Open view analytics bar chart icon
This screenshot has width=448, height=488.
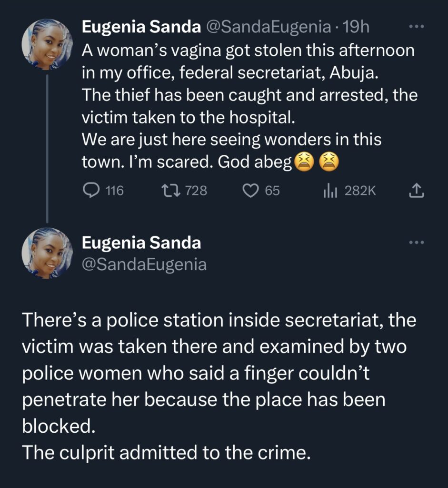[x=330, y=191]
